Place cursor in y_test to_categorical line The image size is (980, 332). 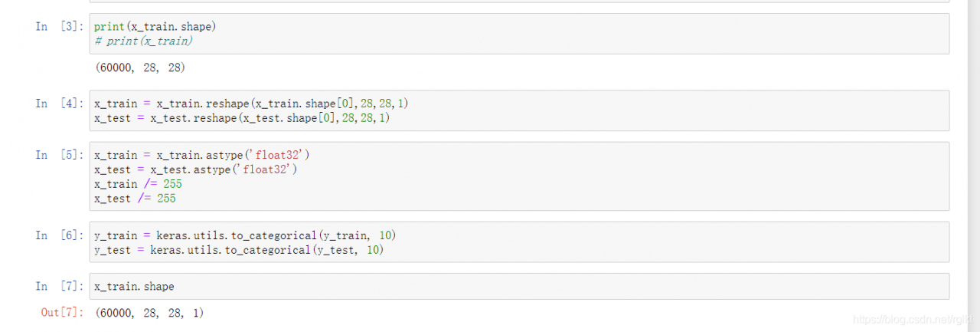[239, 250]
